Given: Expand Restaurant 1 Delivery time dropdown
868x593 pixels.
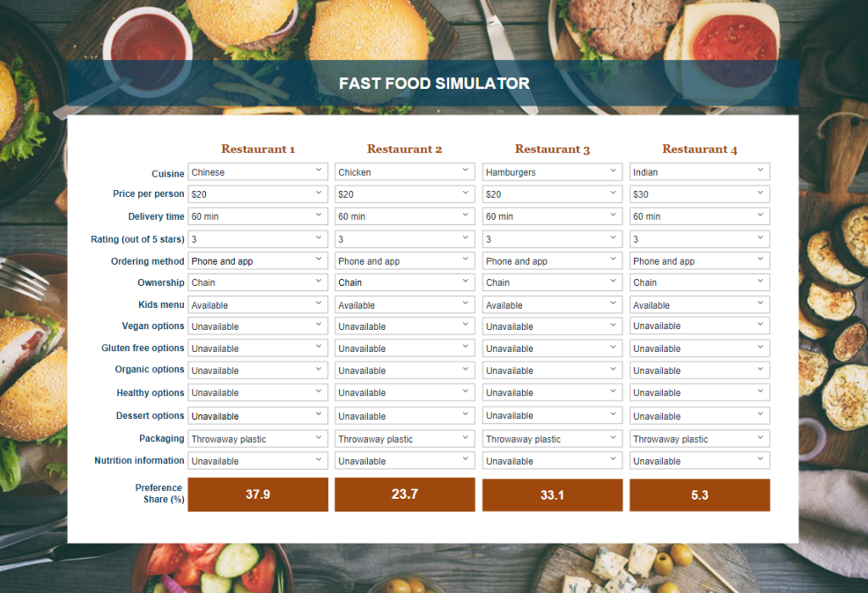Looking at the screenshot, I should click(x=258, y=216).
